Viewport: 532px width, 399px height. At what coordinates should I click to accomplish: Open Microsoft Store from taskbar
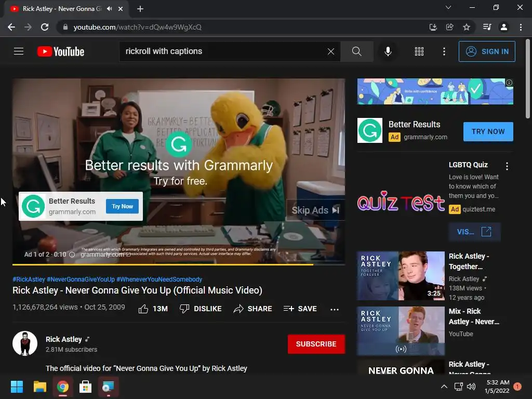[x=86, y=387]
